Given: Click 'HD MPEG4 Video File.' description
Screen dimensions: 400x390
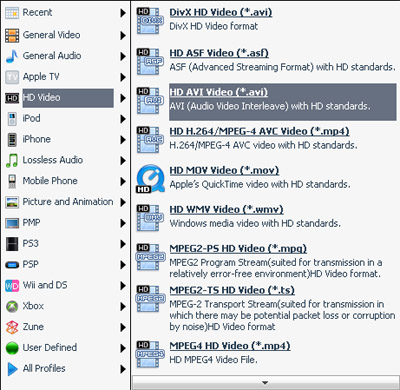Looking at the screenshot, I should click(x=213, y=360).
